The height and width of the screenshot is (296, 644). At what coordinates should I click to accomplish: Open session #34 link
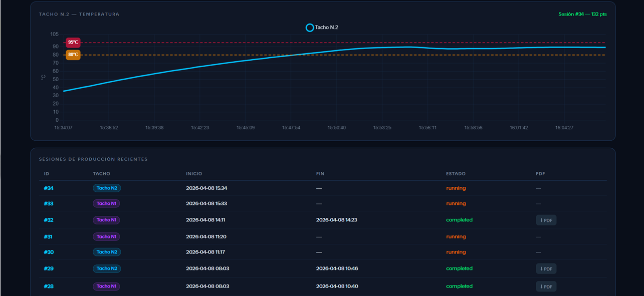49,188
